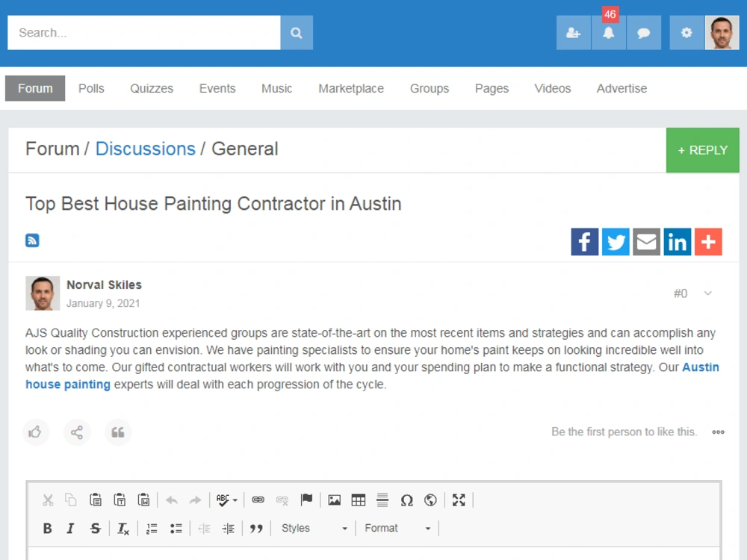This screenshot has width=747, height=560.
Task: Open notifications bell with 46 badge
Action: tap(608, 32)
